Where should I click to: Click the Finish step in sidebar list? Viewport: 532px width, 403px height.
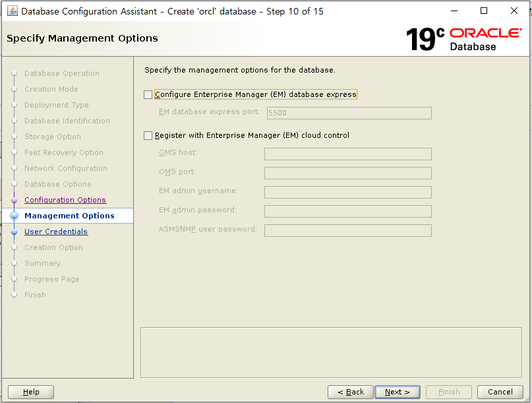pyautogui.click(x=35, y=295)
